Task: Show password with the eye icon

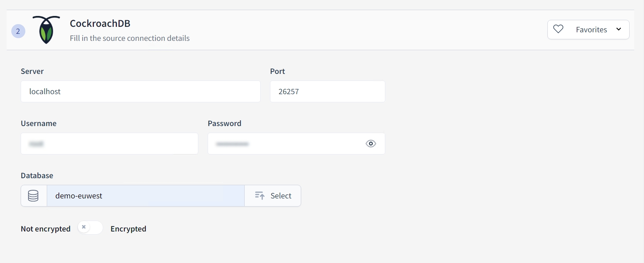Action: tap(371, 144)
